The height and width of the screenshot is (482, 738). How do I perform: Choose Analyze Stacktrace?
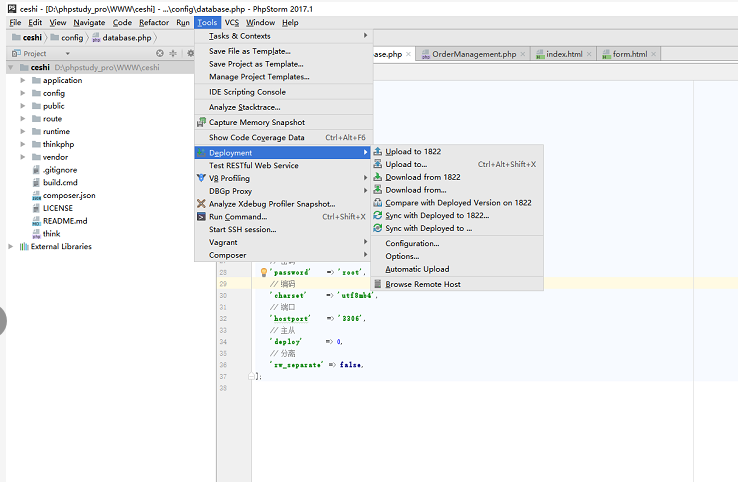point(284,107)
